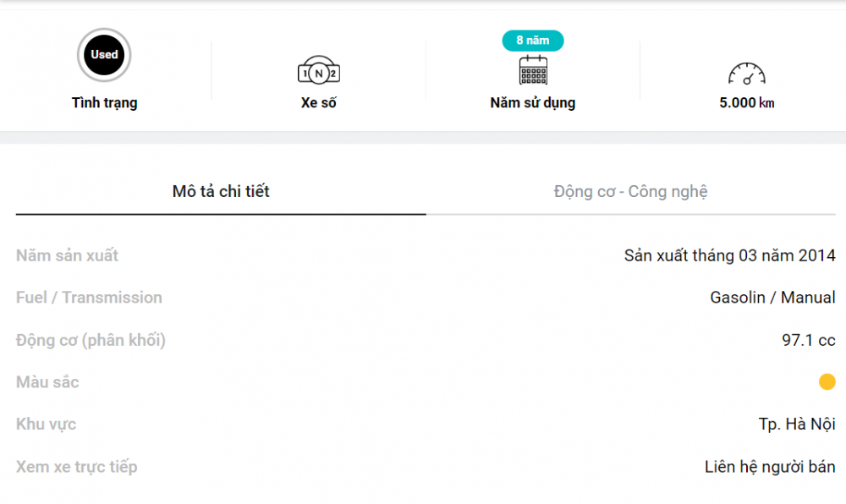The height and width of the screenshot is (504, 846).
Task: Click the teal 8 năm badge
Action: pyautogui.click(x=533, y=41)
